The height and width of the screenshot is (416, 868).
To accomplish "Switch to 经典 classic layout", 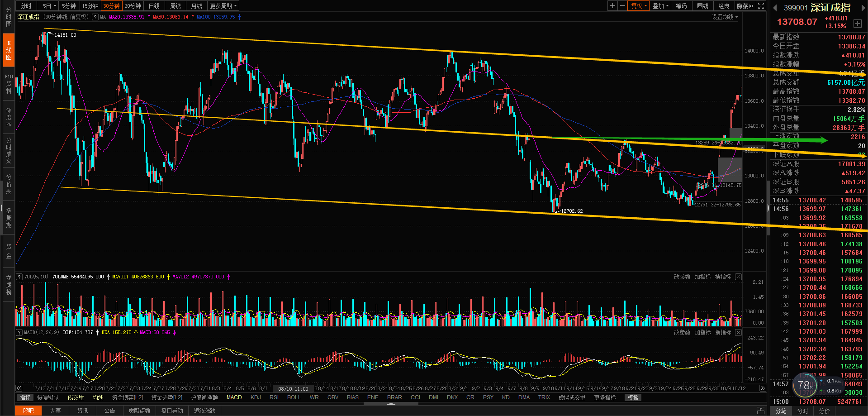I will [x=724, y=6].
